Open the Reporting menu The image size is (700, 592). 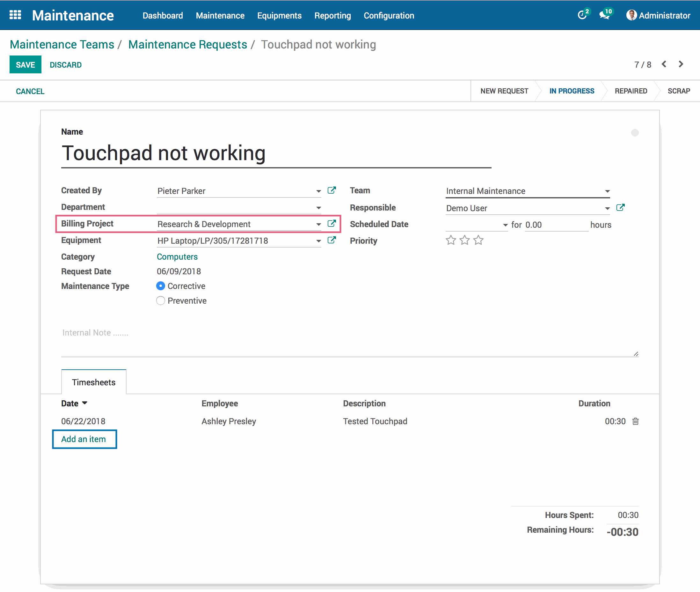(333, 15)
